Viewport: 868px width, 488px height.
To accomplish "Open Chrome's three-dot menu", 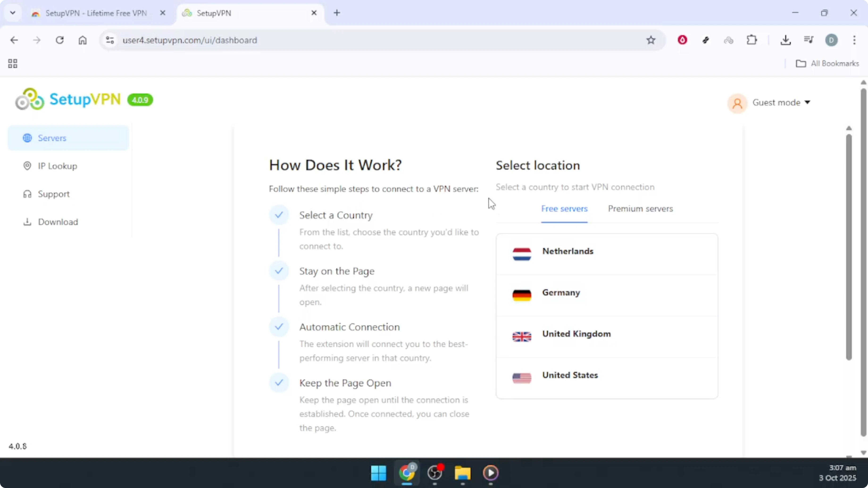I will coord(855,40).
